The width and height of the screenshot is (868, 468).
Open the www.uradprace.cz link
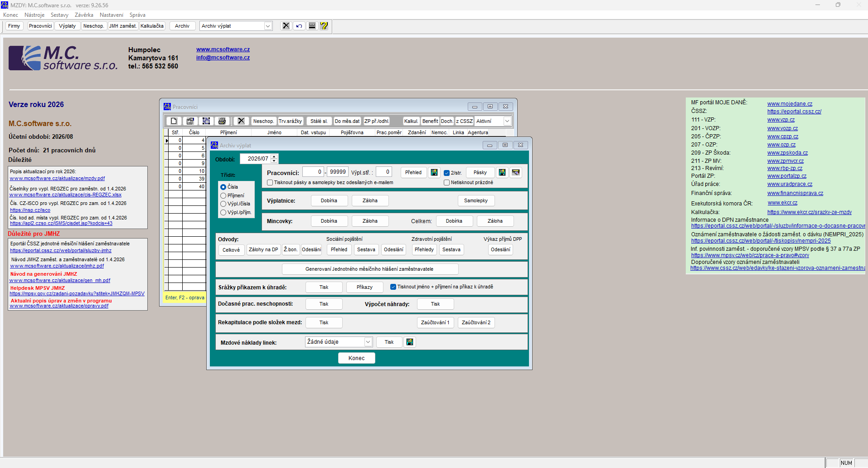(790, 184)
